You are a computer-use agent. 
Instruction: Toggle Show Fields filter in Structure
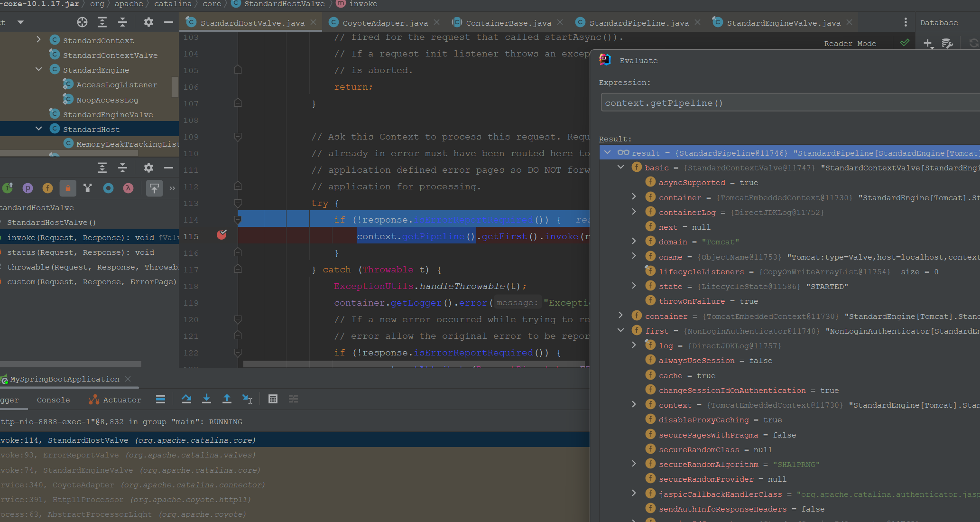tap(47, 188)
